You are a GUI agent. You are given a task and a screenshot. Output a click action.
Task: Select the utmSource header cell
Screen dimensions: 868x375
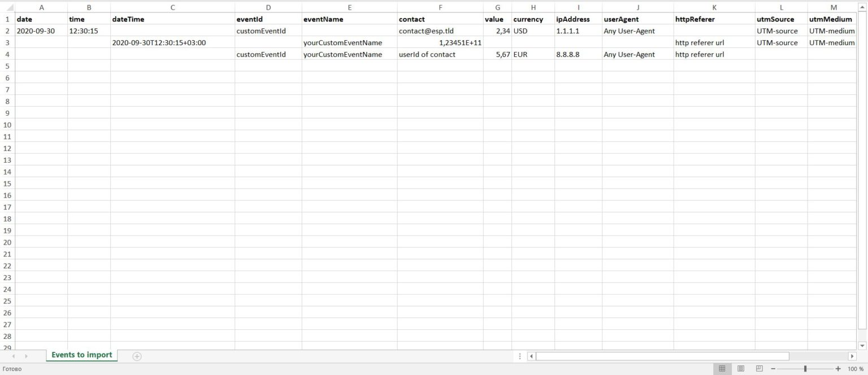tap(782, 19)
